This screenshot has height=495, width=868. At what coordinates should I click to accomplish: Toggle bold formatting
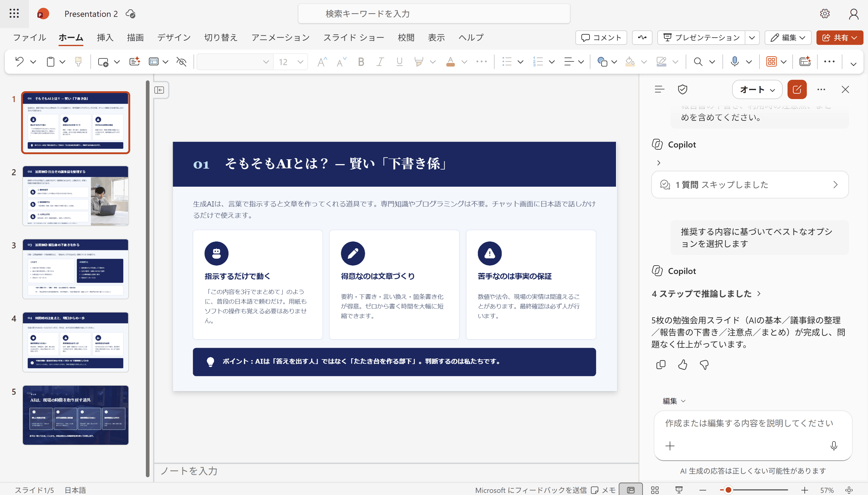click(x=361, y=61)
